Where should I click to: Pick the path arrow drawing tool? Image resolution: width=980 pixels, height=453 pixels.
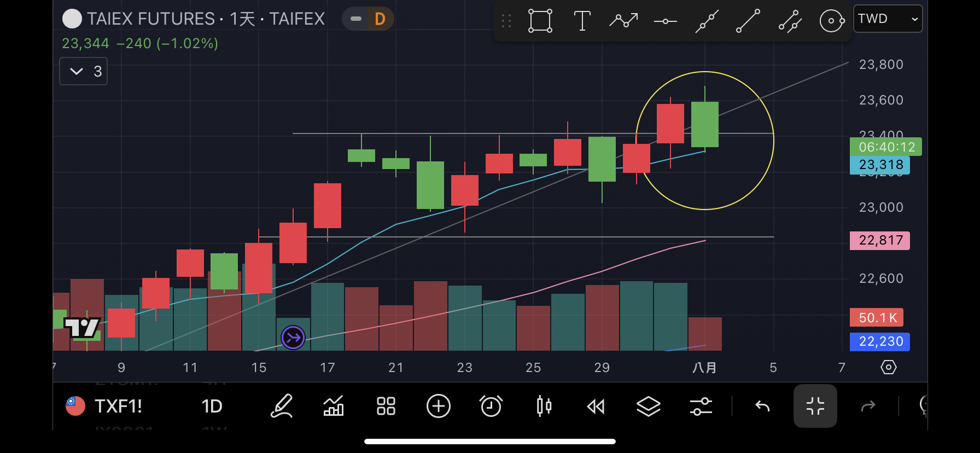pyautogui.click(x=623, y=21)
